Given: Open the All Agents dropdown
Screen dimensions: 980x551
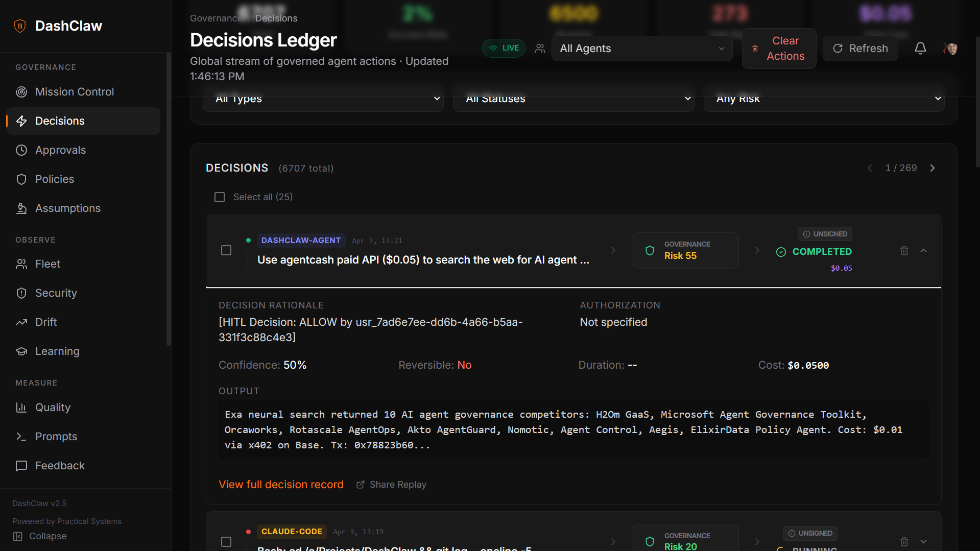Looking at the screenshot, I should [642, 49].
